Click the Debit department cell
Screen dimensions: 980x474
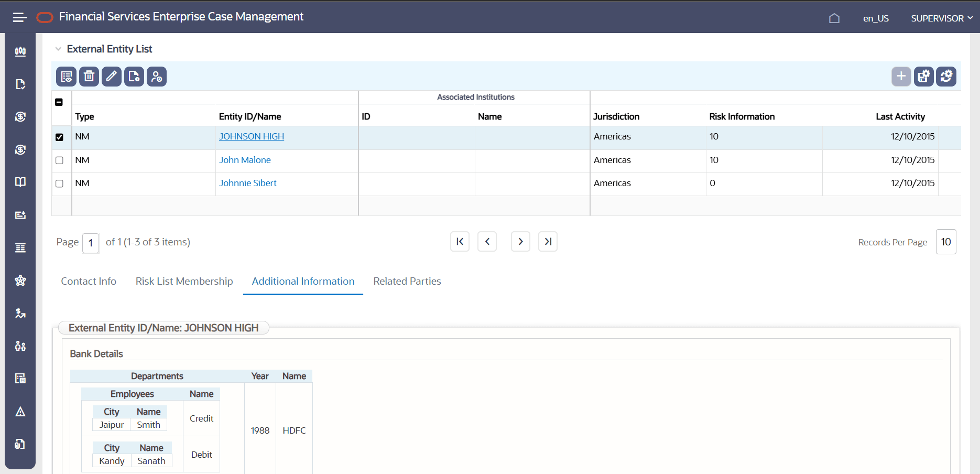[201, 455]
